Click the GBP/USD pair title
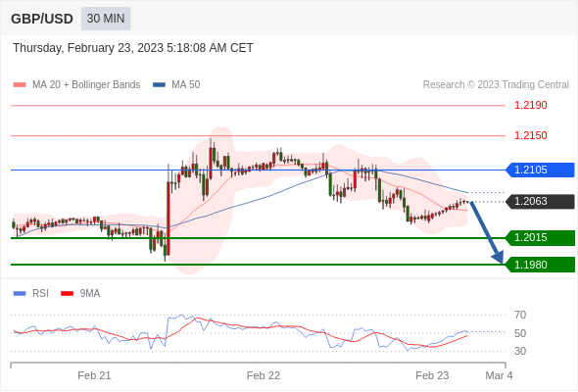The image size is (578, 392). [x=42, y=19]
